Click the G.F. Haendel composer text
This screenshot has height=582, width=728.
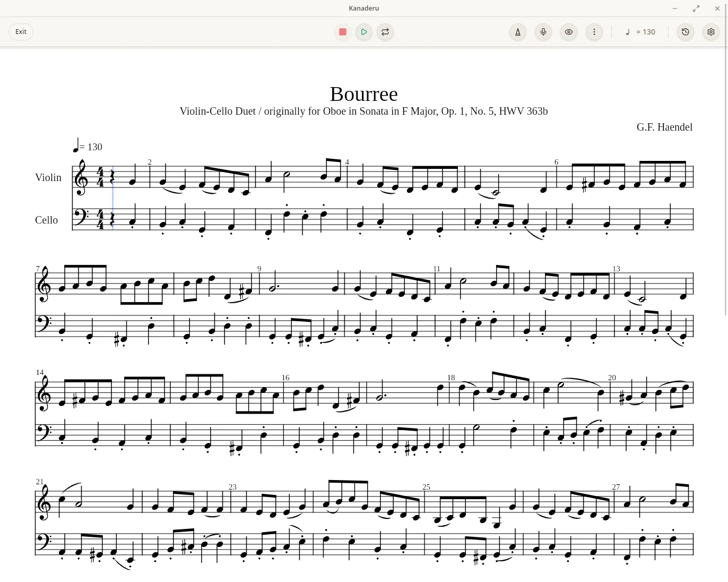[x=664, y=127]
